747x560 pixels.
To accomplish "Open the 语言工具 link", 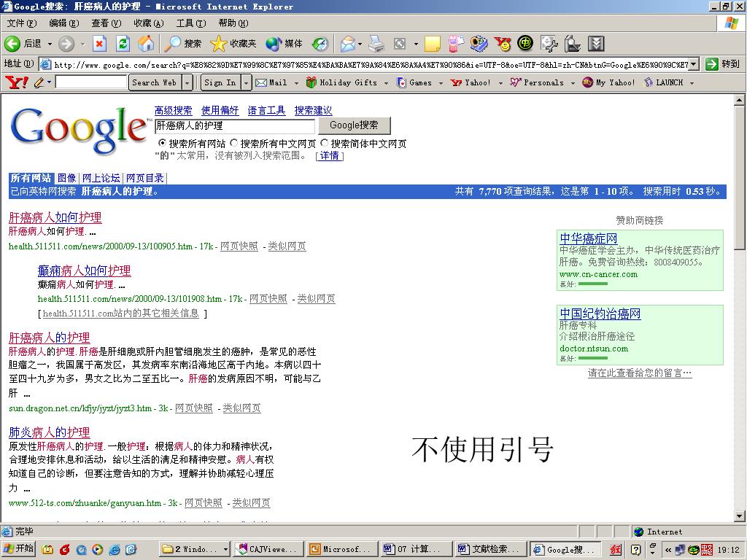I will 266,111.
